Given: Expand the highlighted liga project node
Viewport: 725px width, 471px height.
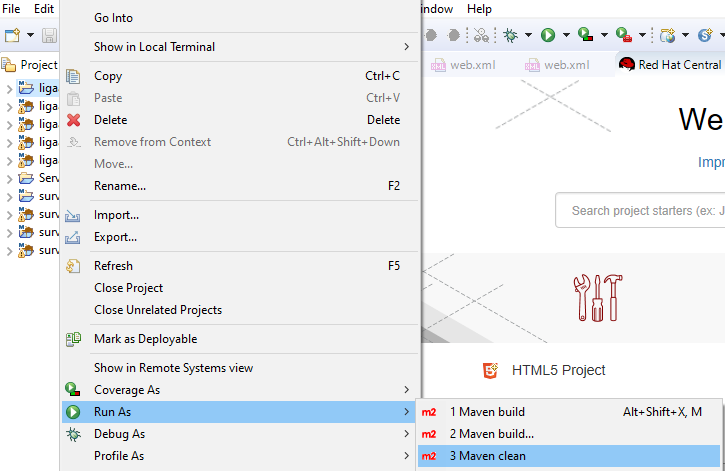Looking at the screenshot, I should pos(9,89).
